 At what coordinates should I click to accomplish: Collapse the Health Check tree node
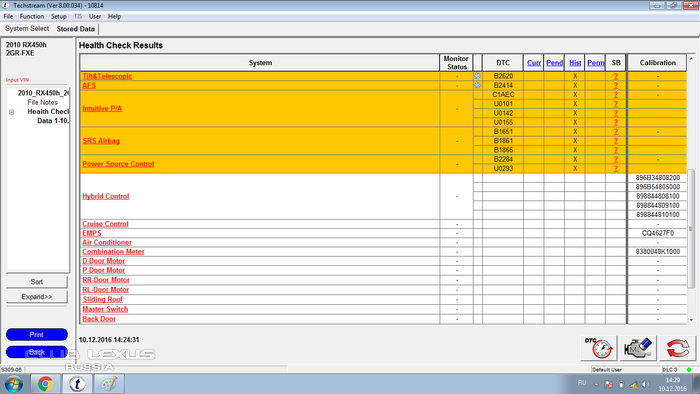(12, 112)
